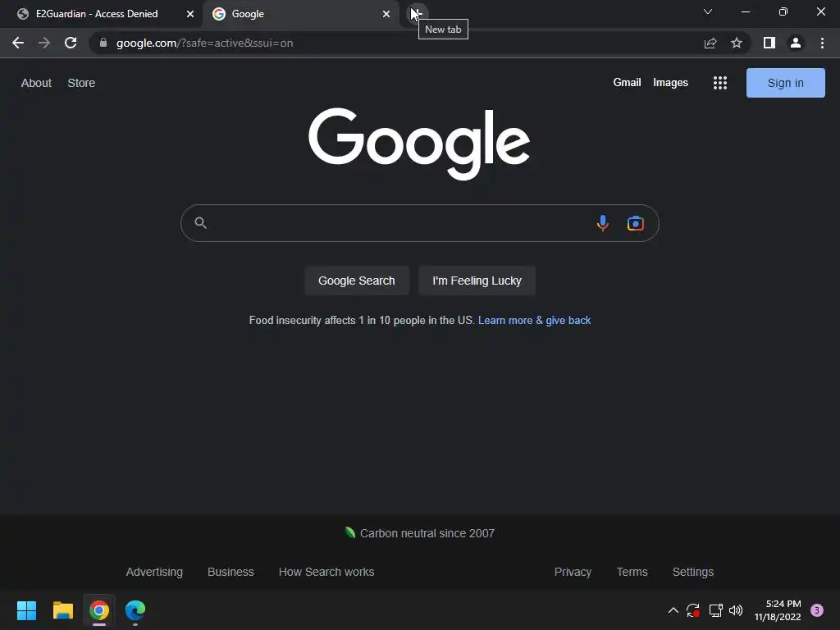The image size is (840, 630).
Task: Open Carbon neutral since 2007 link
Action: tap(427, 533)
